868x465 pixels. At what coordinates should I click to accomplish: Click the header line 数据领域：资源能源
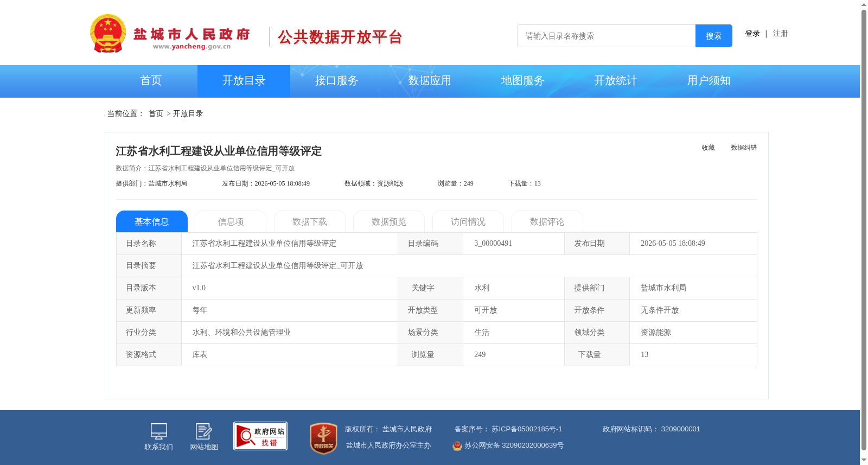(374, 183)
